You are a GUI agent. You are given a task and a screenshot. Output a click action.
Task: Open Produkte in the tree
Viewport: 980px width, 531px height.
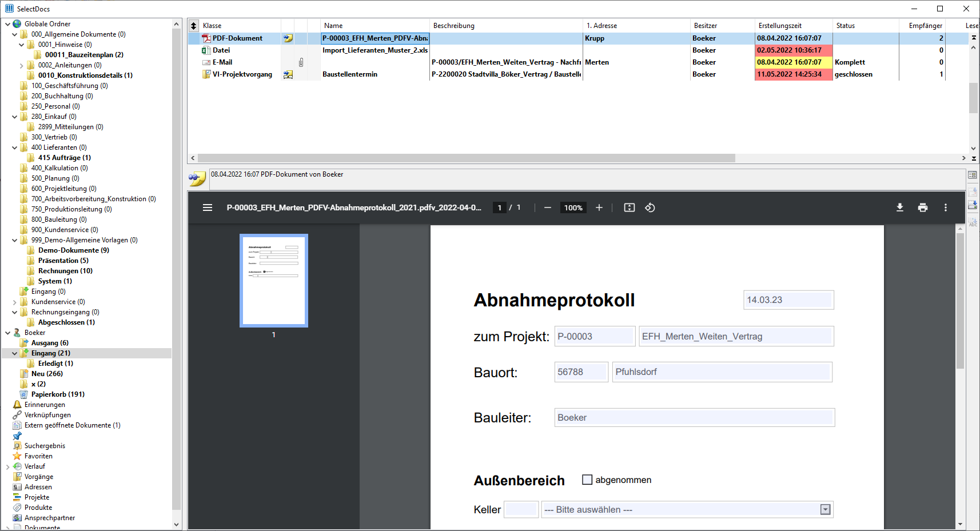tap(38, 508)
